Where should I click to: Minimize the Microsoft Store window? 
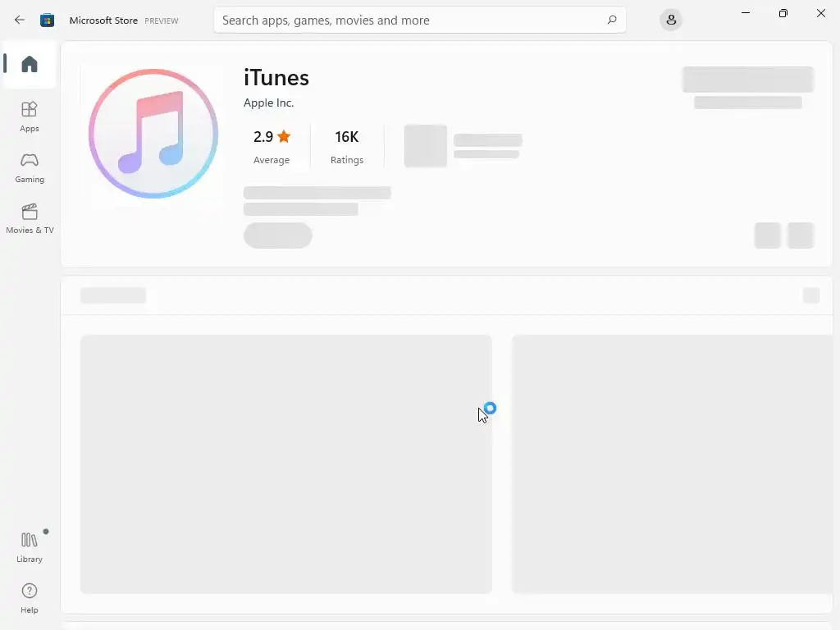pyautogui.click(x=745, y=13)
